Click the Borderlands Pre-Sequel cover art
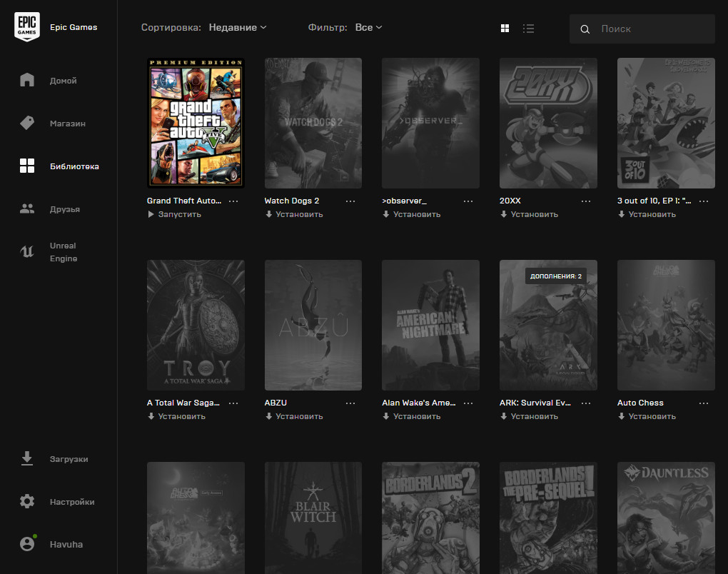 coord(548,518)
